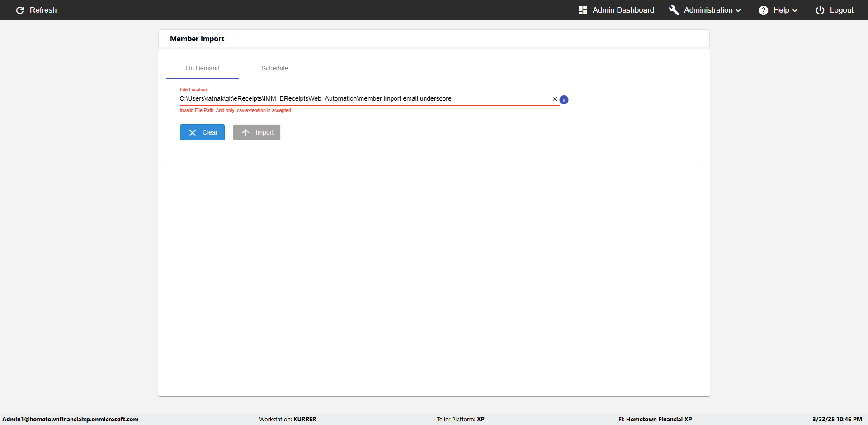This screenshot has height=425, width=868.
Task: Click the Logout text link
Action: pos(842,10)
